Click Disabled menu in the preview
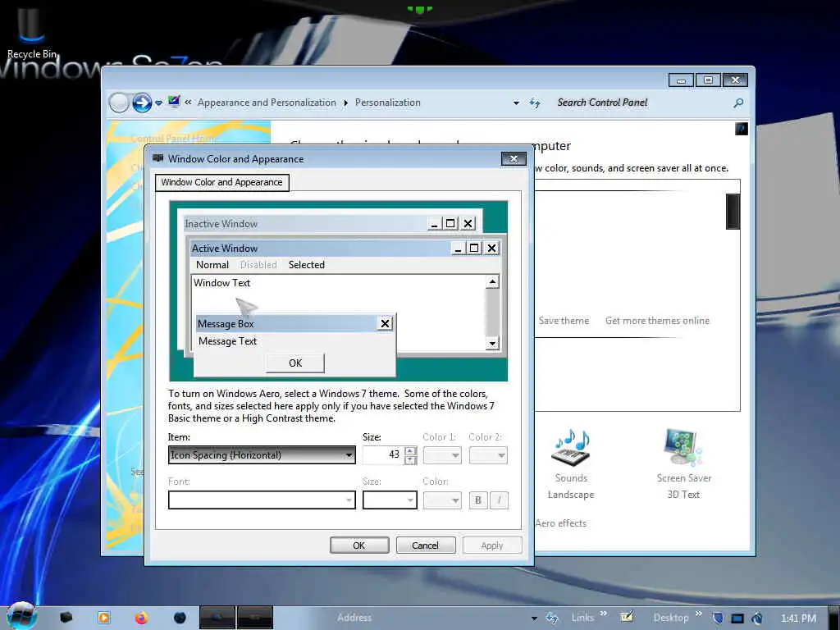 point(258,265)
